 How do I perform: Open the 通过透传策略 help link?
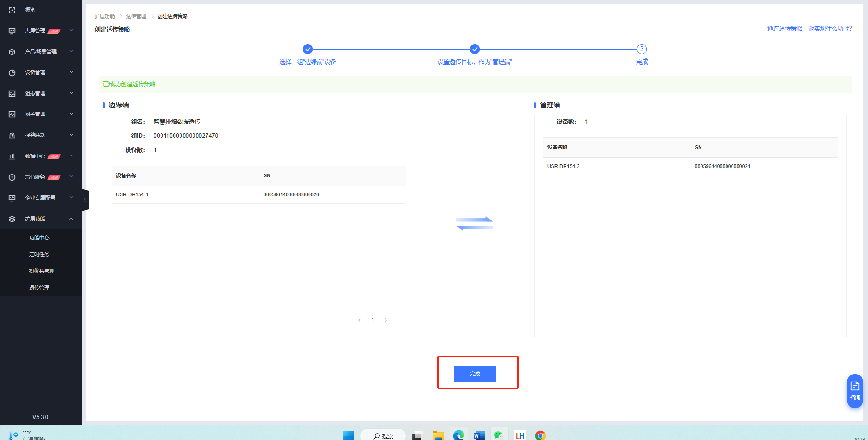click(x=809, y=29)
